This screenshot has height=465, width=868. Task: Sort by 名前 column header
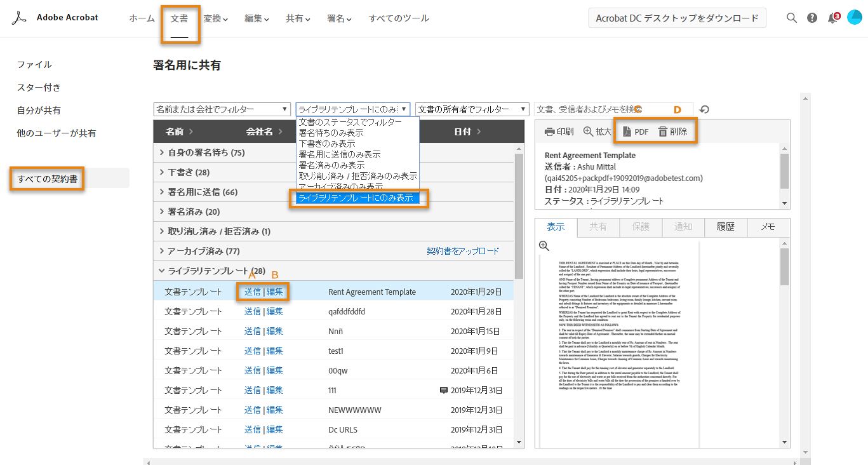click(180, 131)
